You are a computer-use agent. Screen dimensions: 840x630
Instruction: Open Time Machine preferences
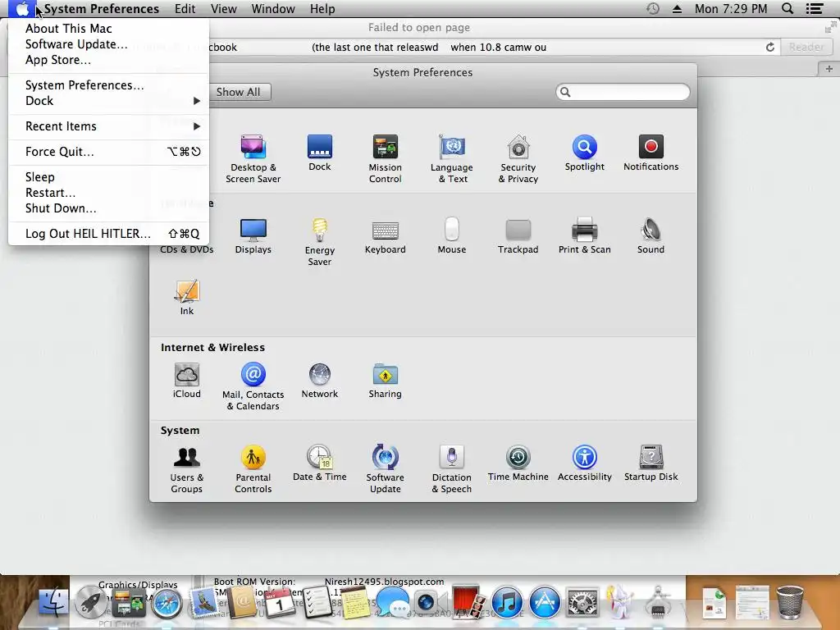(518, 463)
